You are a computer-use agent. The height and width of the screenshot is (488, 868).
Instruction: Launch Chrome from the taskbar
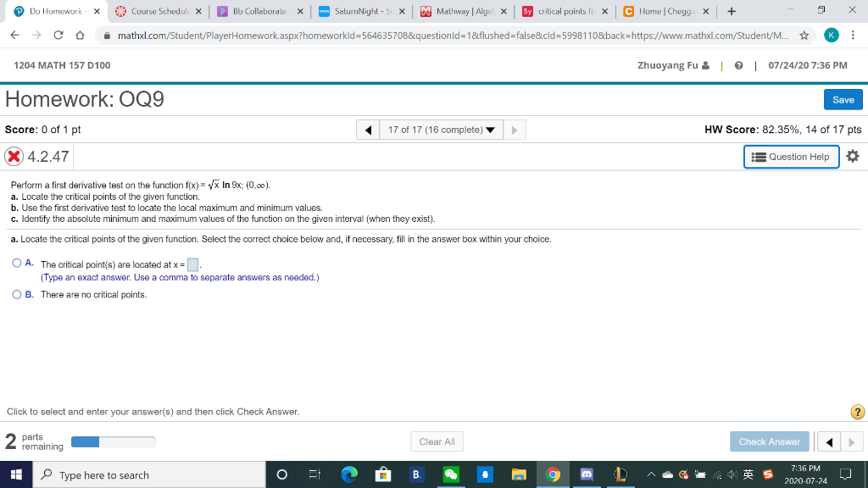click(x=552, y=474)
